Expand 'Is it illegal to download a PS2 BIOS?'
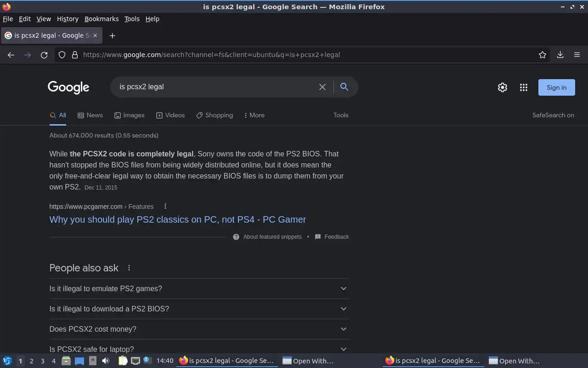The width and height of the screenshot is (588, 368). coord(199,309)
